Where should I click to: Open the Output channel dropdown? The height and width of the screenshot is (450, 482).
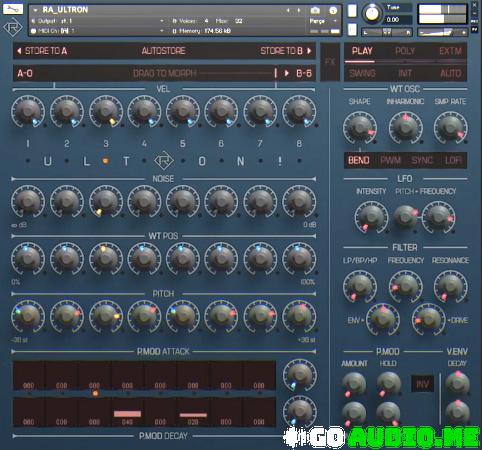[162, 21]
